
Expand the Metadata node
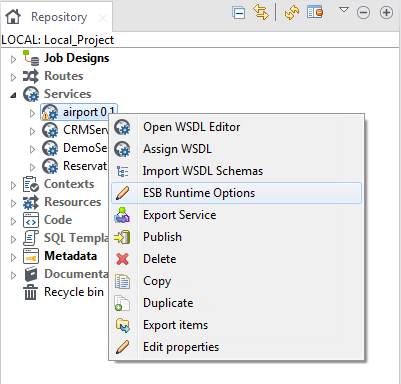tap(13, 257)
